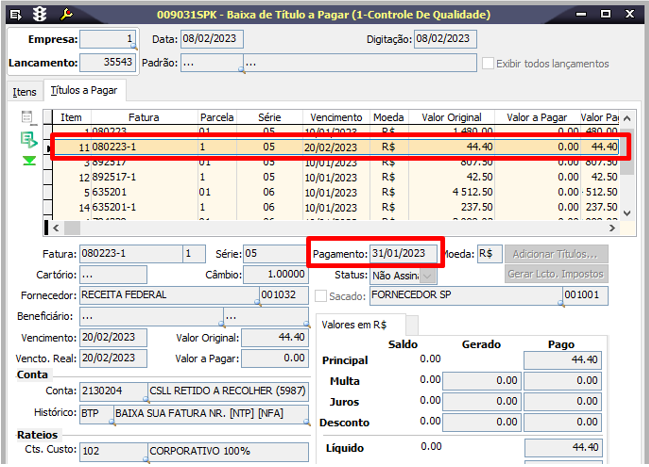Click the Câmbio field 1.00000

pos(276,274)
